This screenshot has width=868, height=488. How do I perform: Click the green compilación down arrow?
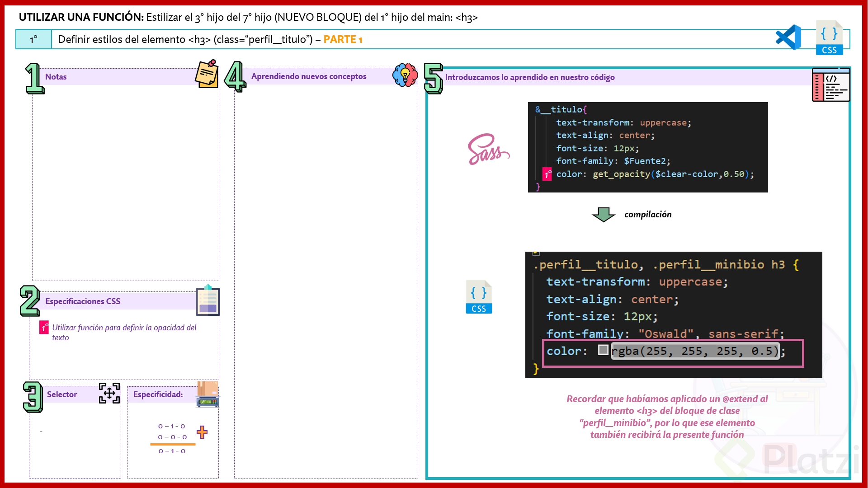(604, 215)
